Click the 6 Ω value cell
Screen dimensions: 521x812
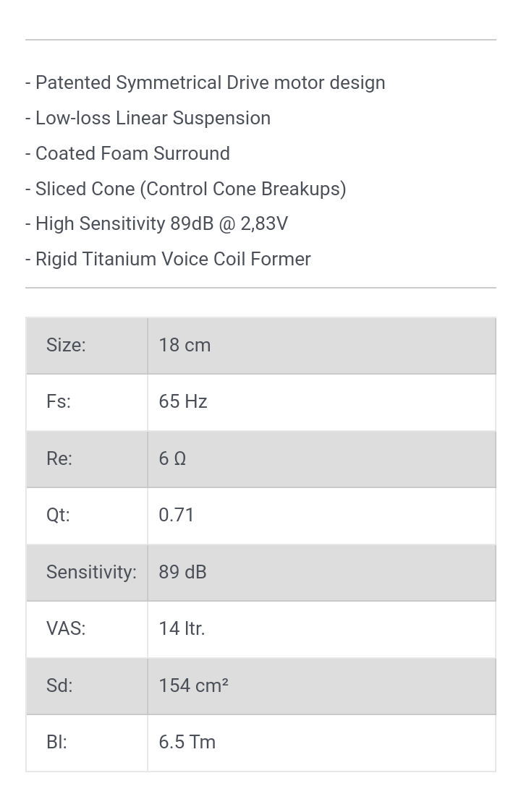322,459
